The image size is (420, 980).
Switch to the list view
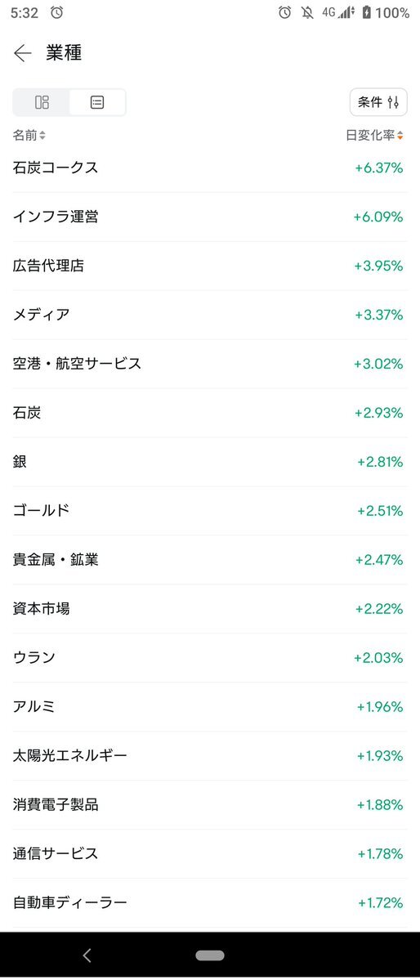click(x=97, y=102)
